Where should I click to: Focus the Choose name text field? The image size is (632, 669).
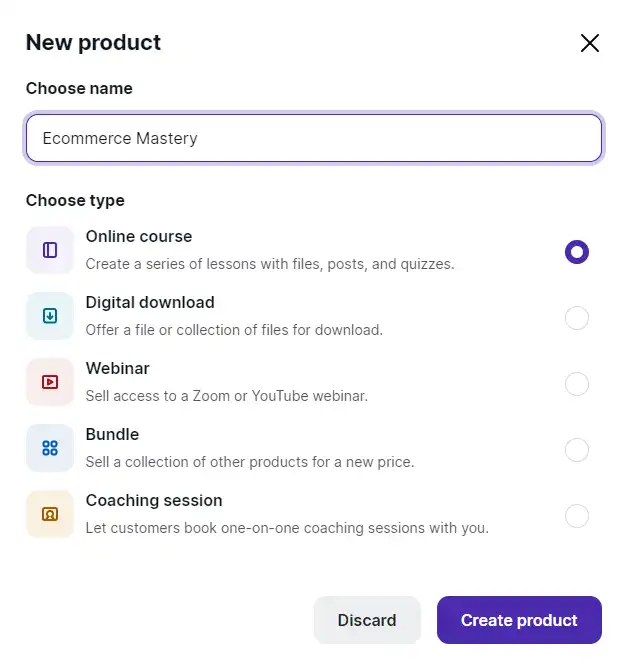click(314, 138)
